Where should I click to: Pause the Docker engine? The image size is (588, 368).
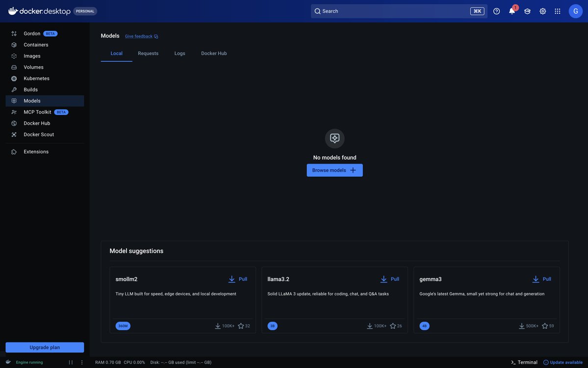pos(71,363)
